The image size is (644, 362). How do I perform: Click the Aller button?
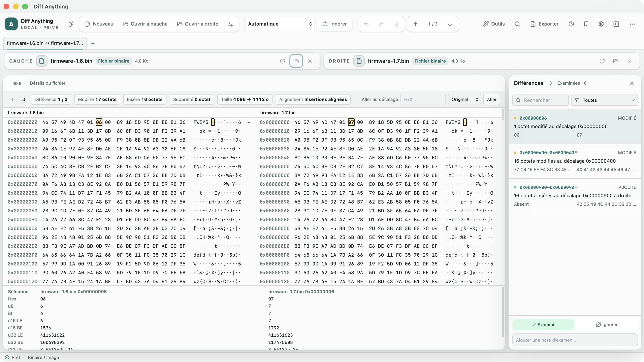(492, 99)
